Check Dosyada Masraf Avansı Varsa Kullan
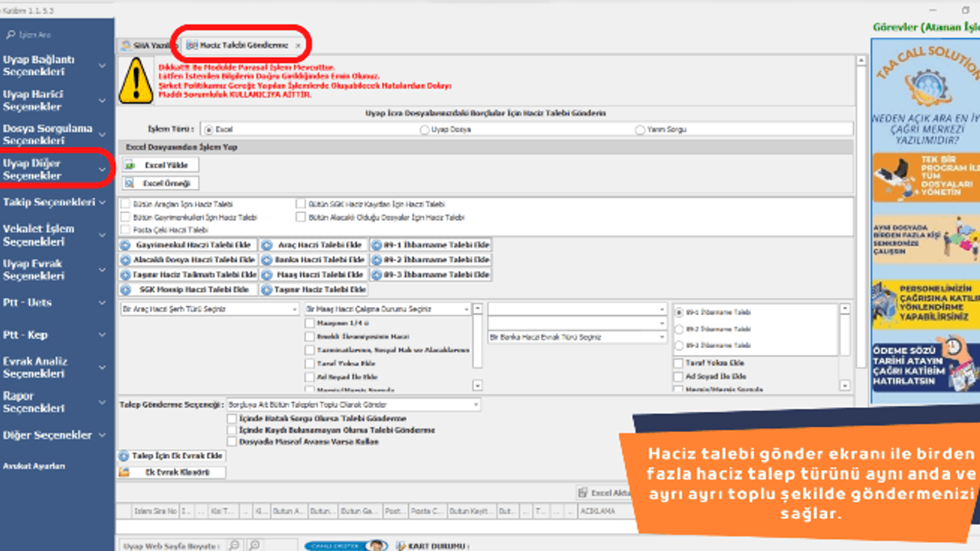Screen dimensions: 980x551 tap(232, 442)
